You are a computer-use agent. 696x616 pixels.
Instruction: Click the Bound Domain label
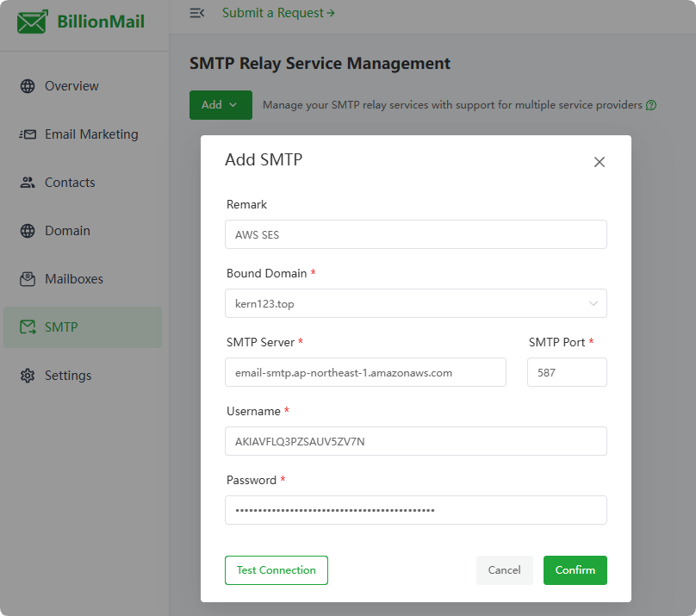[x=267, y=273]
